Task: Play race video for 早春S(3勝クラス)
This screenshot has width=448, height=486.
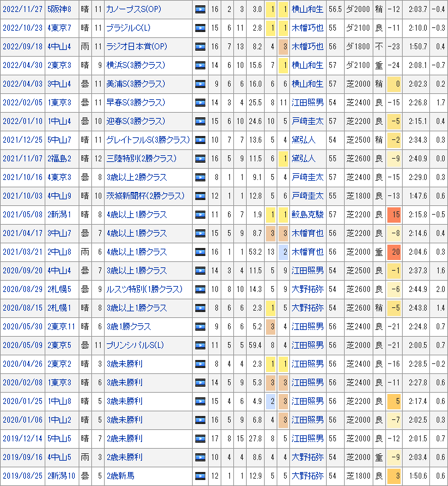Action: point(200,103)
